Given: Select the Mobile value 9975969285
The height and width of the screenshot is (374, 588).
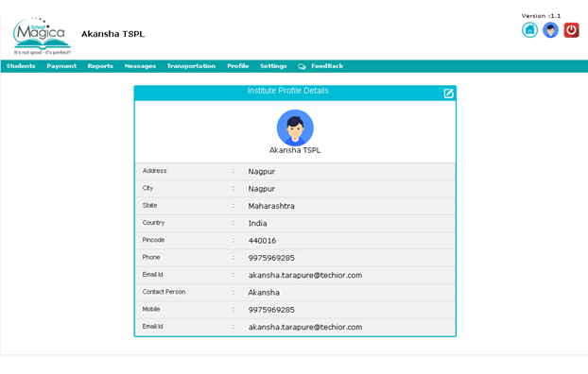Looking at the screenshot, I should click(271, 310).
